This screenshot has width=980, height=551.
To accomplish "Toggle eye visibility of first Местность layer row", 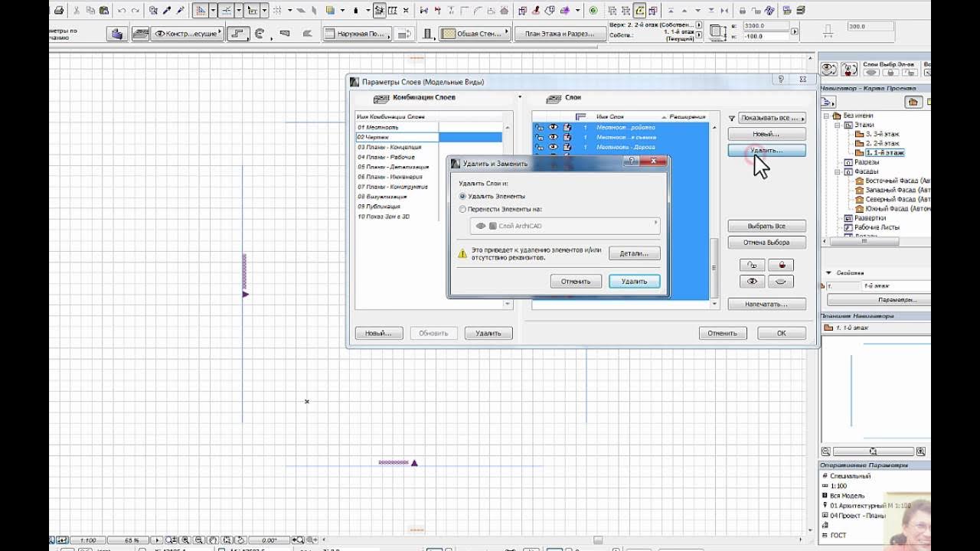I will tap(553, 127).
